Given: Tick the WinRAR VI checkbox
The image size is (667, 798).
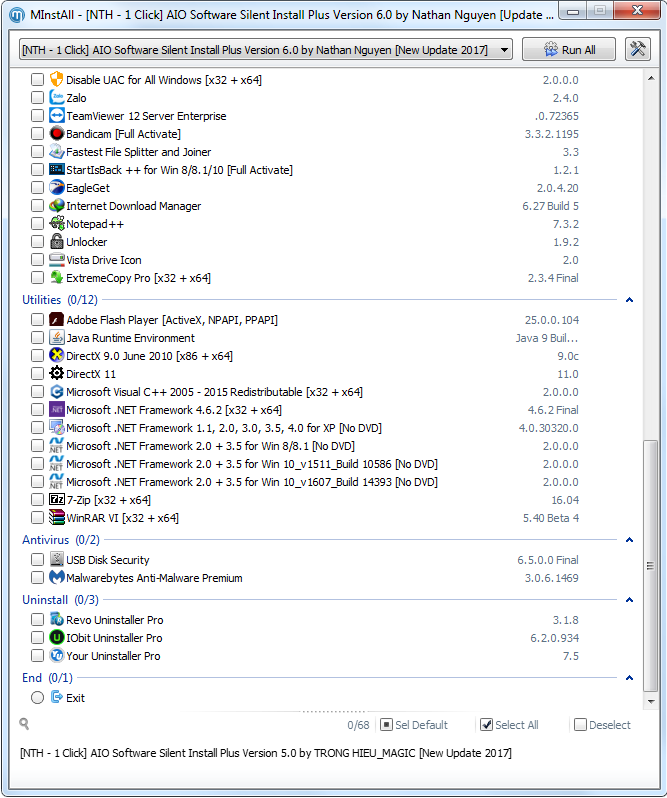Looking at the screenshot, I should (x=37, y=518).
